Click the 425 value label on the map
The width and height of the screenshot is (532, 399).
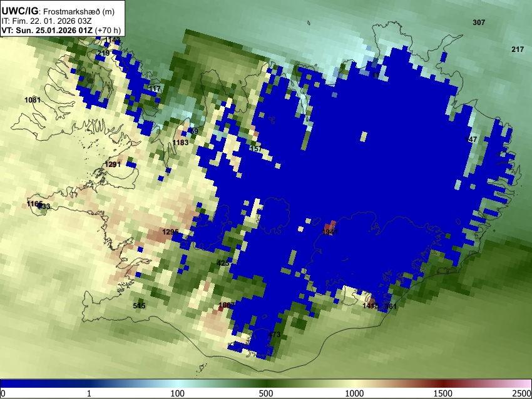pyautogui.click(x=223, y=263)
